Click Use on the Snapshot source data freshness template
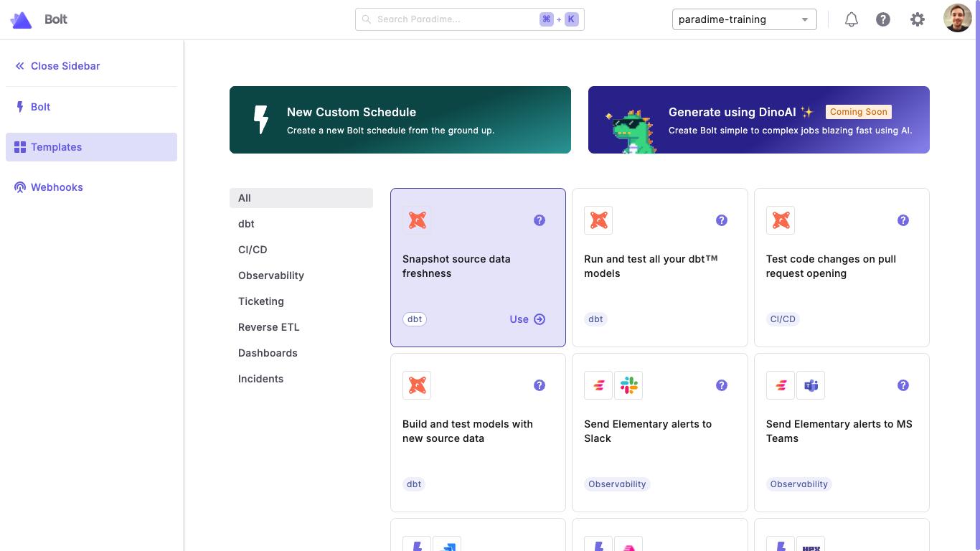 [527, 319]
